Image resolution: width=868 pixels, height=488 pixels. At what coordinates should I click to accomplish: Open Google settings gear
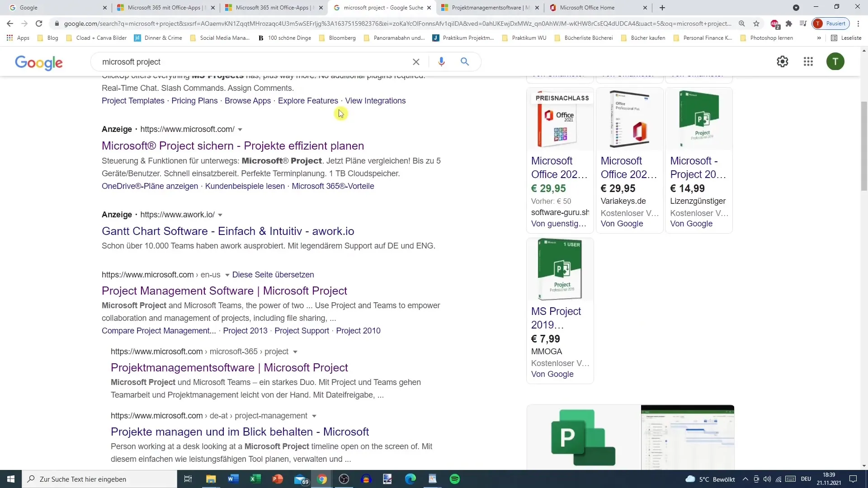click(x=783, y=61)
